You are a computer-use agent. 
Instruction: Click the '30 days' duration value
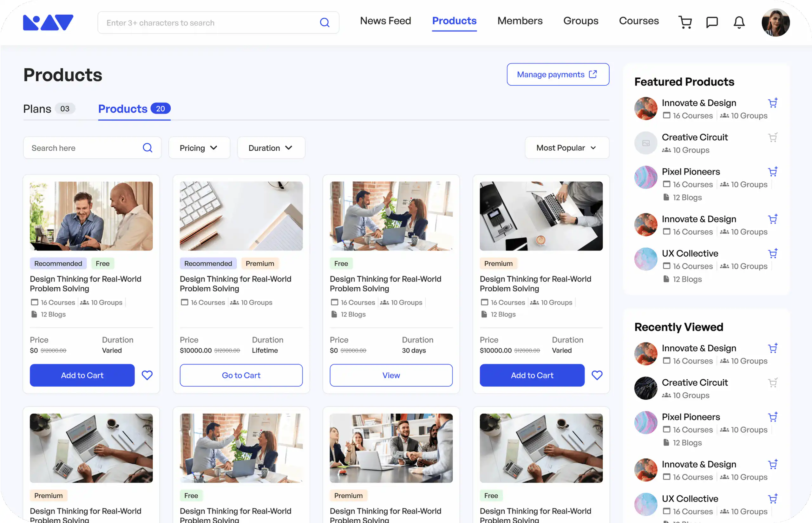click(x=414, y=350)
